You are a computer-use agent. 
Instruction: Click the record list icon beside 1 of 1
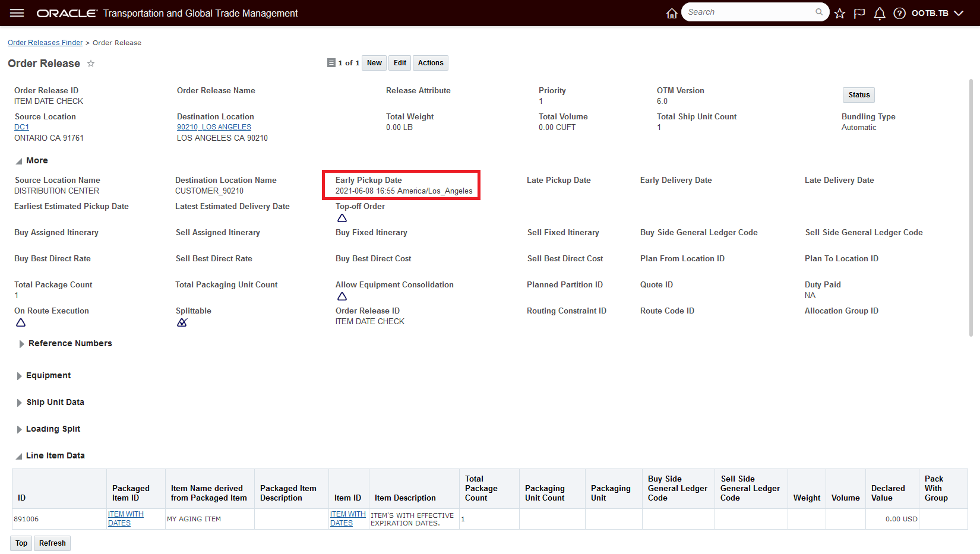331,63
